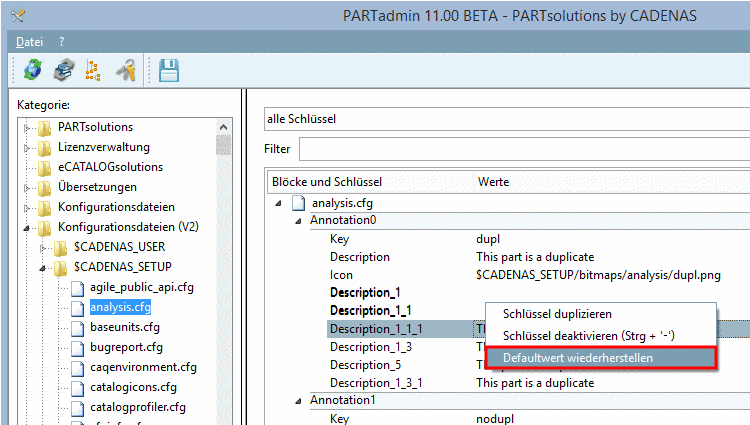Click the stacked books toolbar icon
Viewport: 750px width, 425px height.
[x=64, y=71]
